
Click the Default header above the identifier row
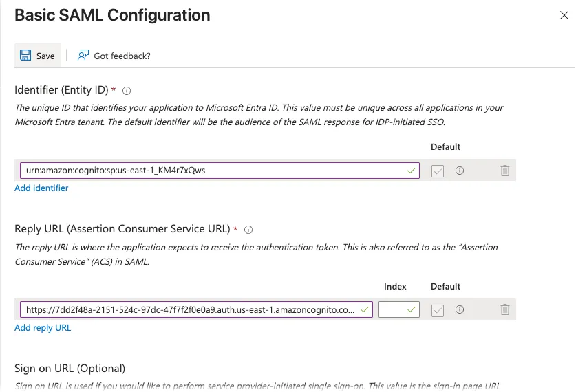[445, 147]
